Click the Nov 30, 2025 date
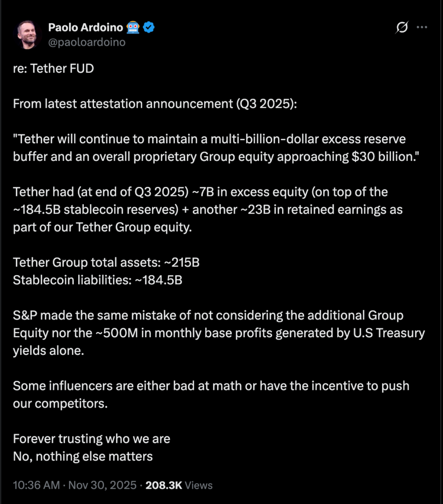This screenshot has height=504, width=443. (x=102, y=485)
